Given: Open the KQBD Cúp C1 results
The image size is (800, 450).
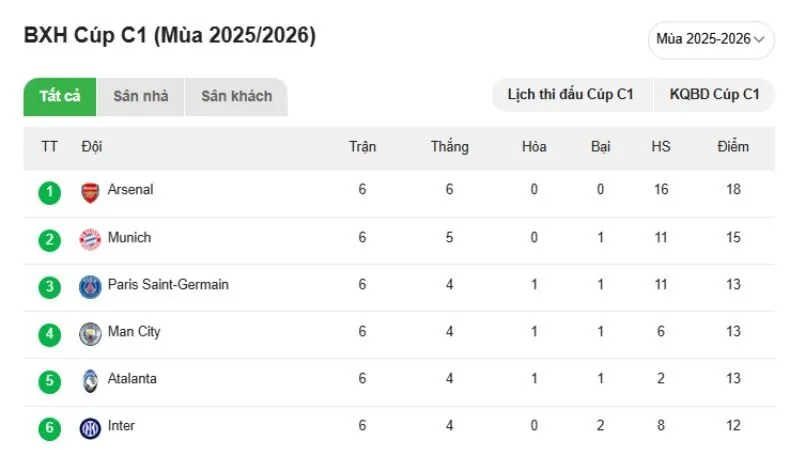Looking at the screenshot, I should pos(714,95).
